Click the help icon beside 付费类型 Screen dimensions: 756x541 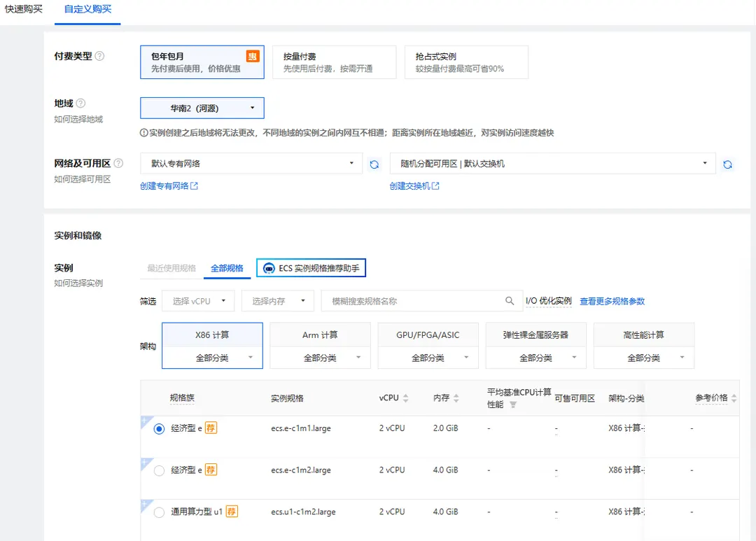click(x=99, y=56)
